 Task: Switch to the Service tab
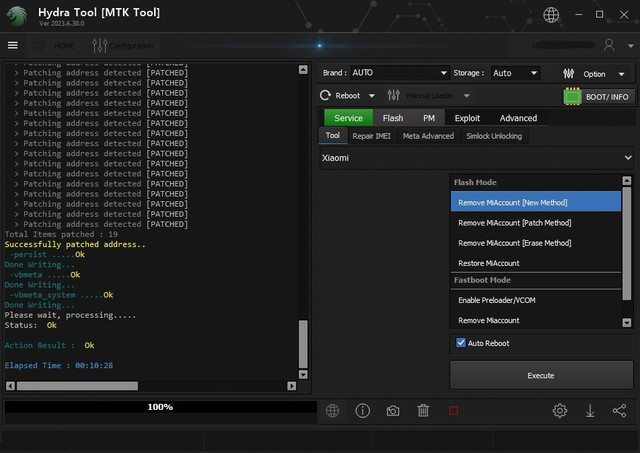(348, 118)
